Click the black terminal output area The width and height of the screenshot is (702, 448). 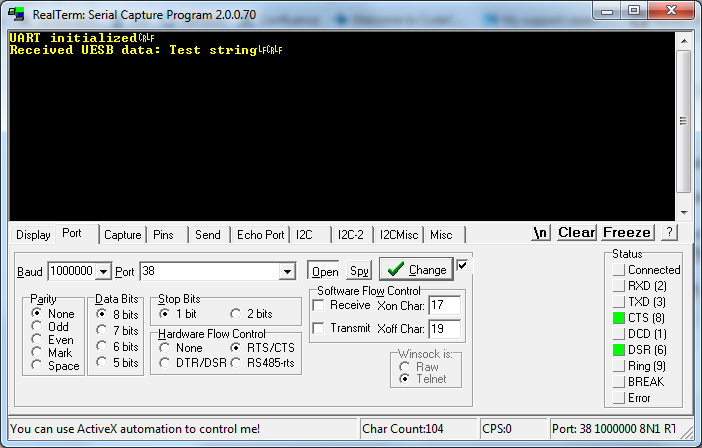[342, 126]
